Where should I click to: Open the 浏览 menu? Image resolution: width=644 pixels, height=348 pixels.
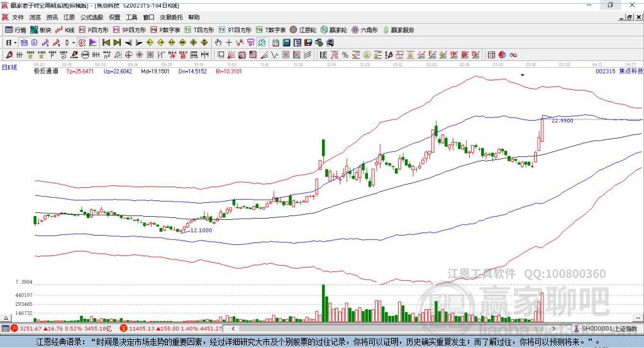(x=35, y=17)
